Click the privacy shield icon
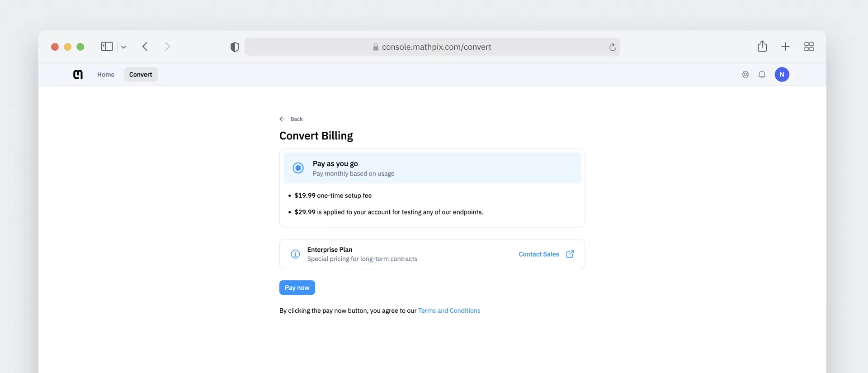This screenshot has height=373, width=868. coord(235,47)
